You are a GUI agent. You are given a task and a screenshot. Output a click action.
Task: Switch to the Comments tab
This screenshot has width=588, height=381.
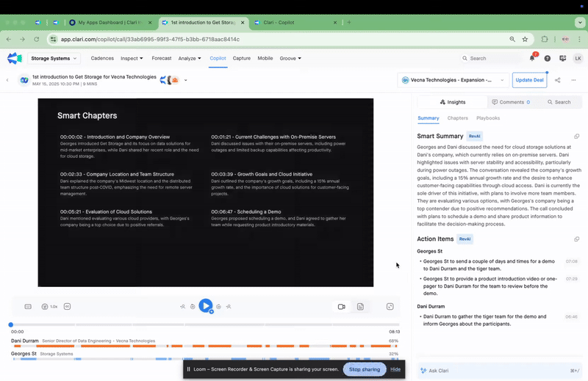[x=511, y=102]
